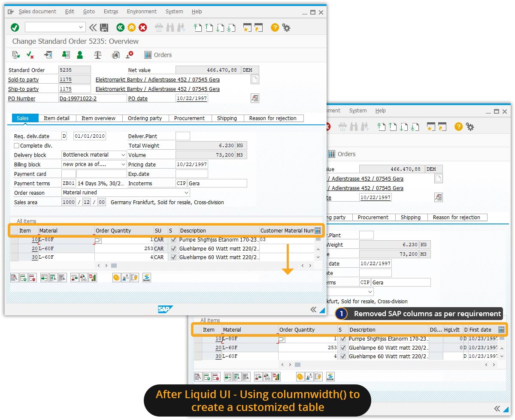Open table settings icon in right items table
The width and height of the screenshot is (515, 420).
click(x=501, y=329)
